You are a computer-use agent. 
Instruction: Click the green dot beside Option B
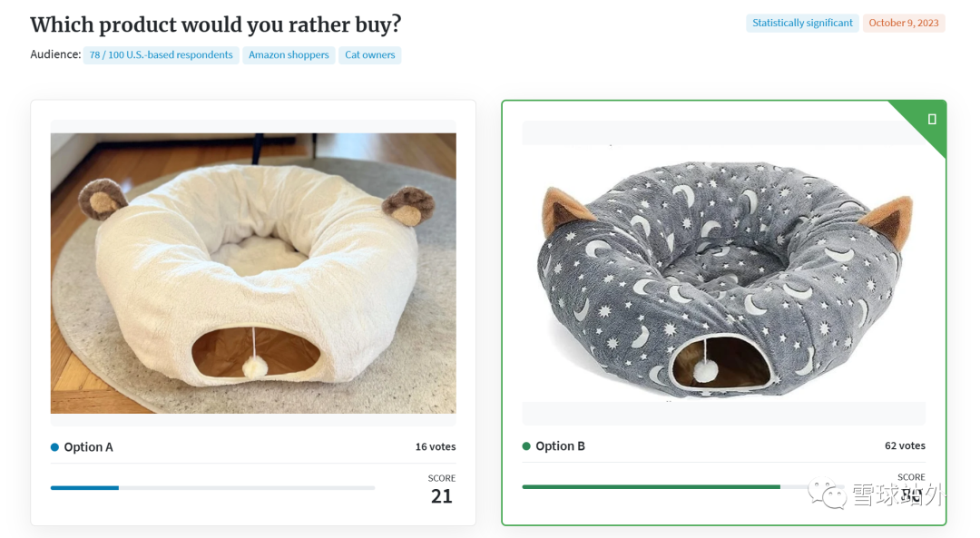pyautogui.click(x=526, y=446)
